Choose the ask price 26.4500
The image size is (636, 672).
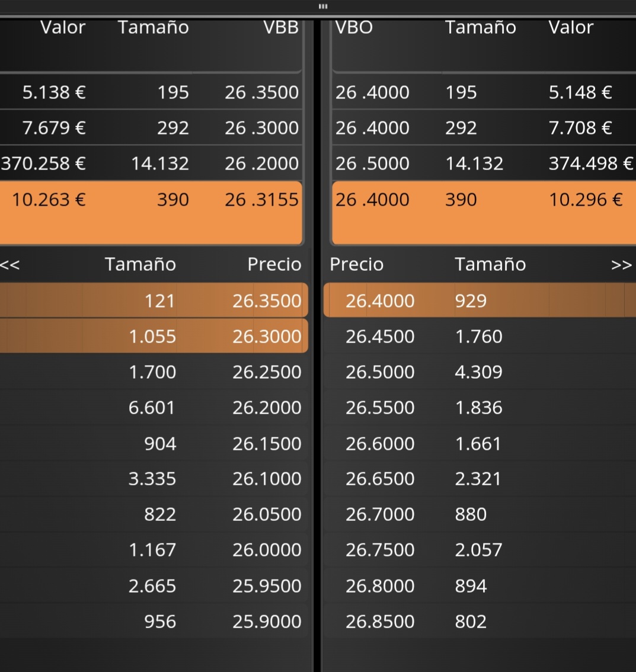click(380, 337)
